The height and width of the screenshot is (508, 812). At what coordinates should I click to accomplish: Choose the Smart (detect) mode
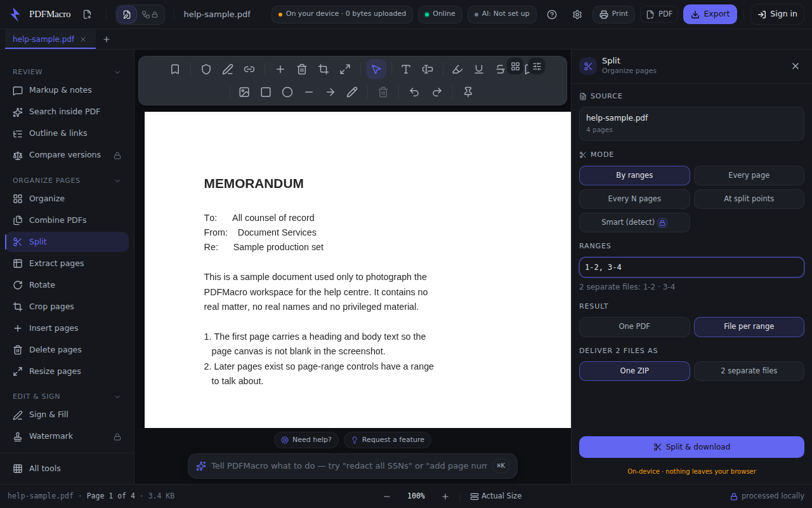tap(634, 222)
